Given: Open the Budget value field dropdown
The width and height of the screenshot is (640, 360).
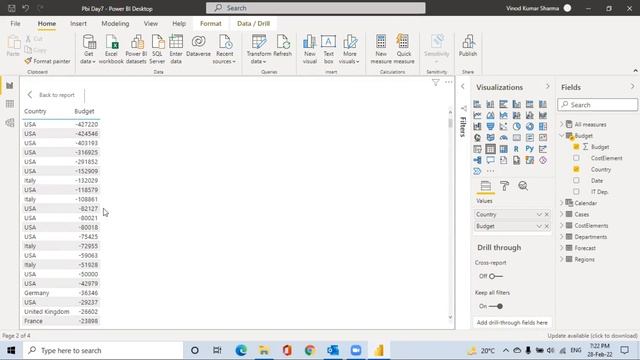Looking at the screenshot, I should point(539,226).
